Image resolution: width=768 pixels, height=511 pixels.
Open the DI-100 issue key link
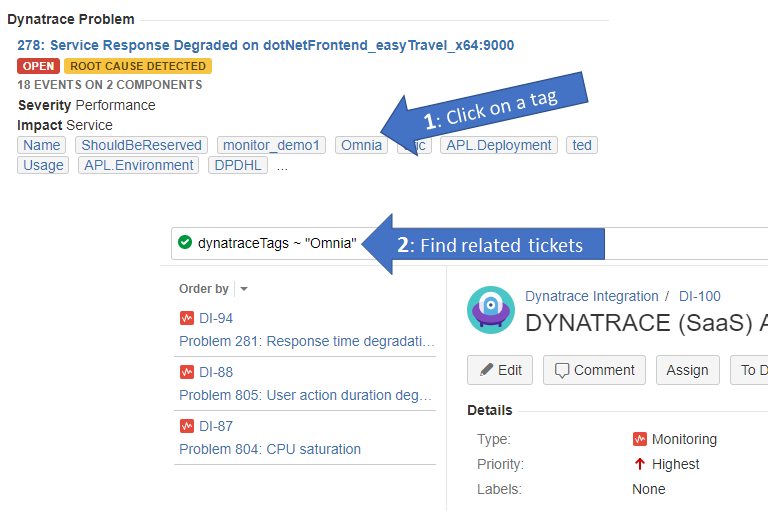pyautogui.click(x=699, y=296)
